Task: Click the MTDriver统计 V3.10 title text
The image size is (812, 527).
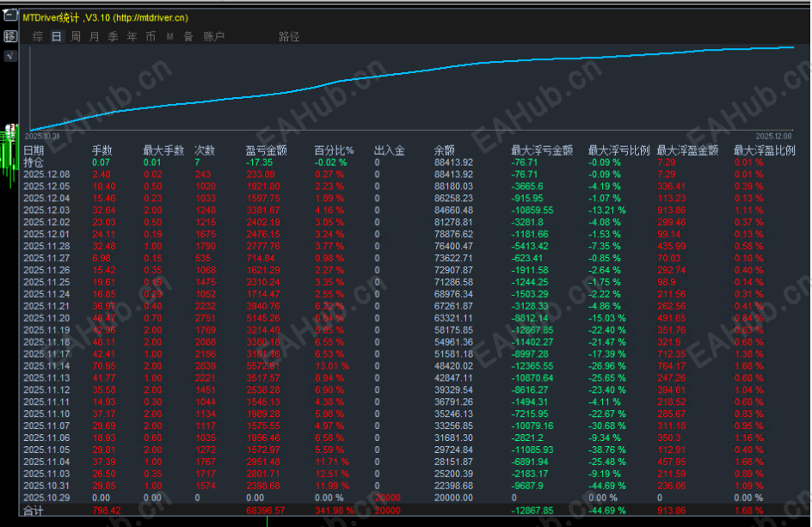Action: point(105,17)
